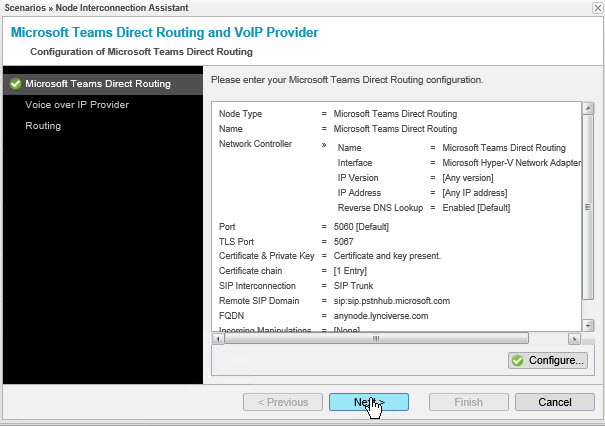Screen dimensions: 605x426
Task: Click the green checkmark beside Microsoft Teams Direct Routing
Action: (15, 84)
